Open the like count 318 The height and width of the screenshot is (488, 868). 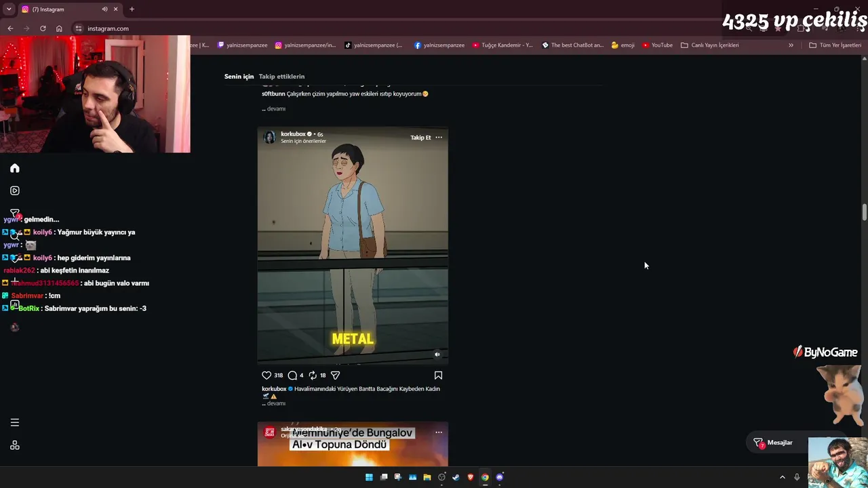278,375
